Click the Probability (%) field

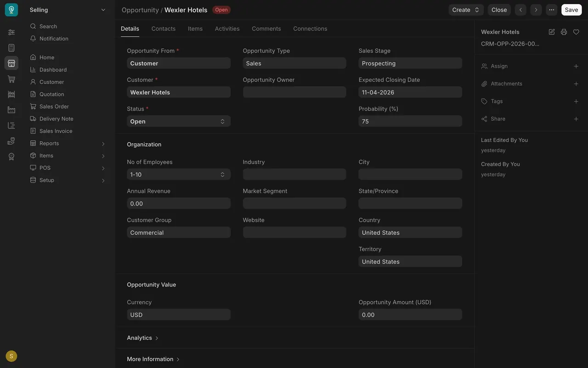coord(410,121)
